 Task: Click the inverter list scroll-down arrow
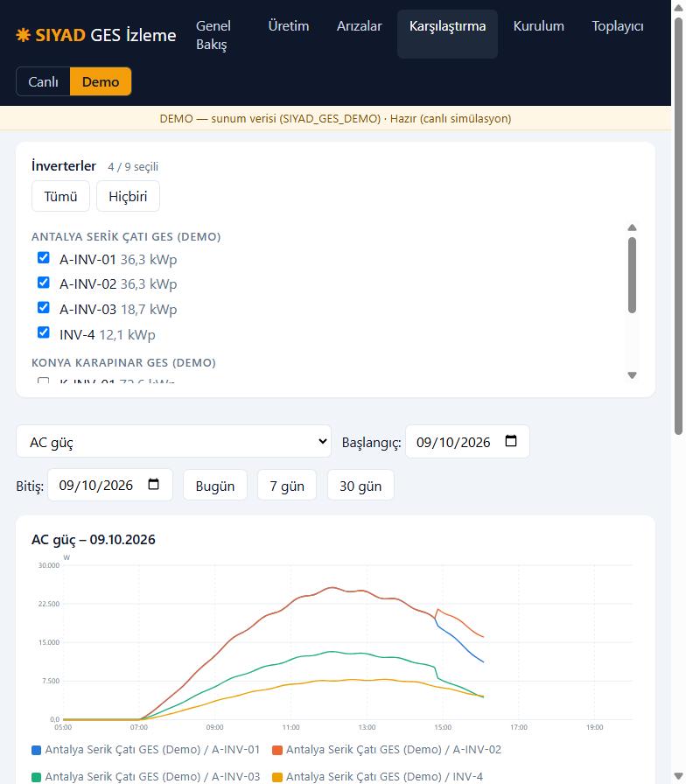(x=632, y=375)
